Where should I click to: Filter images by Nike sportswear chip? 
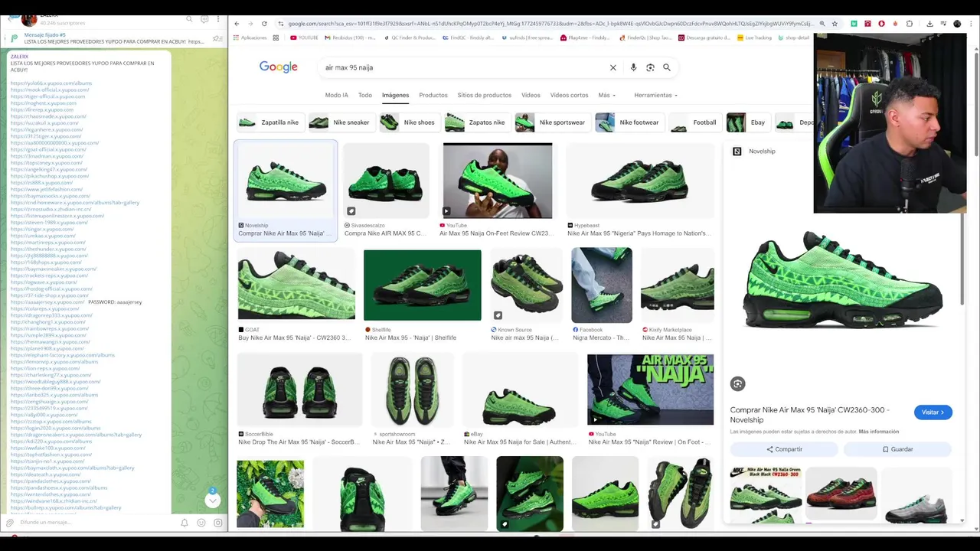point(551,122)
